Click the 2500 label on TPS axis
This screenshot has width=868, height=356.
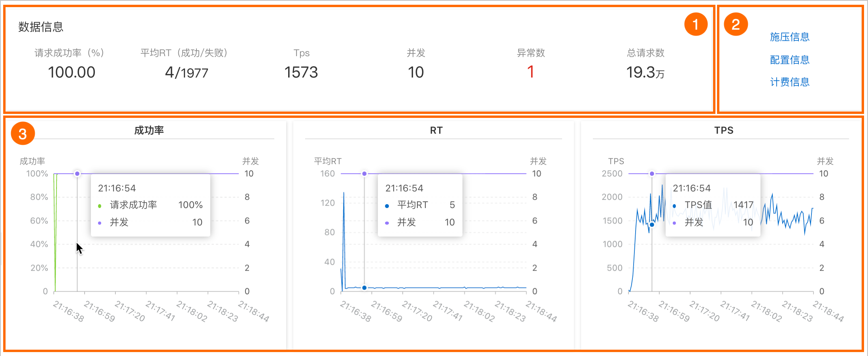click(612, 174)
